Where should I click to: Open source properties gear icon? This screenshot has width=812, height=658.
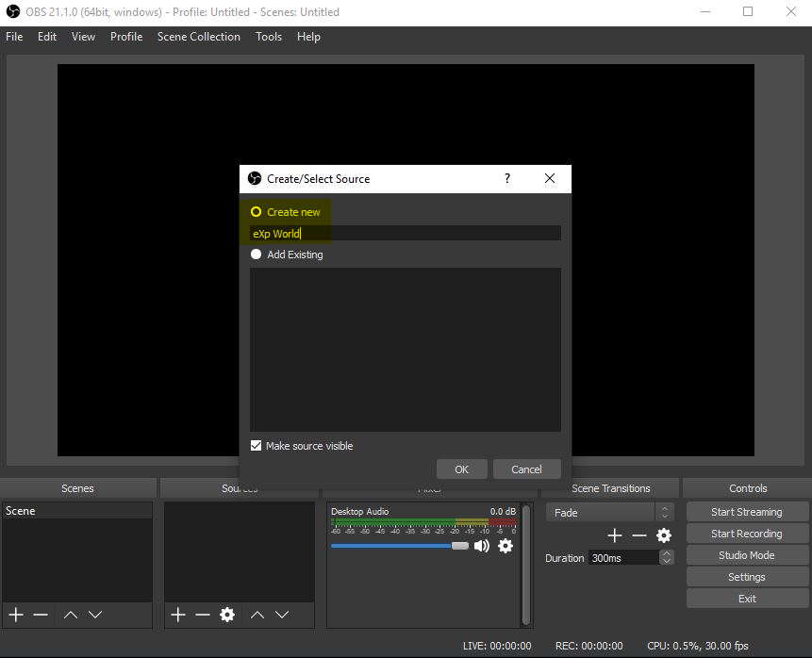pyautogui.click(x=227, y=615)
